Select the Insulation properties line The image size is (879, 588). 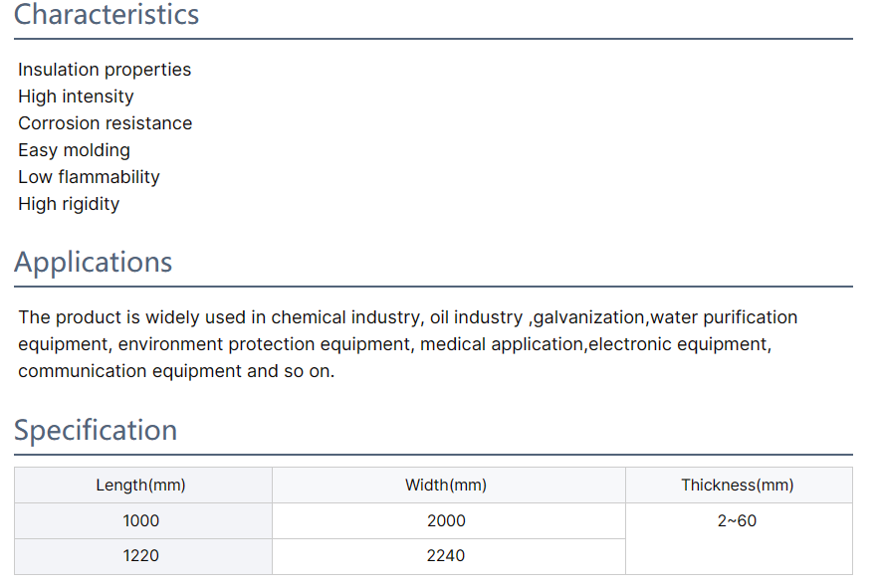click(105, 70)
